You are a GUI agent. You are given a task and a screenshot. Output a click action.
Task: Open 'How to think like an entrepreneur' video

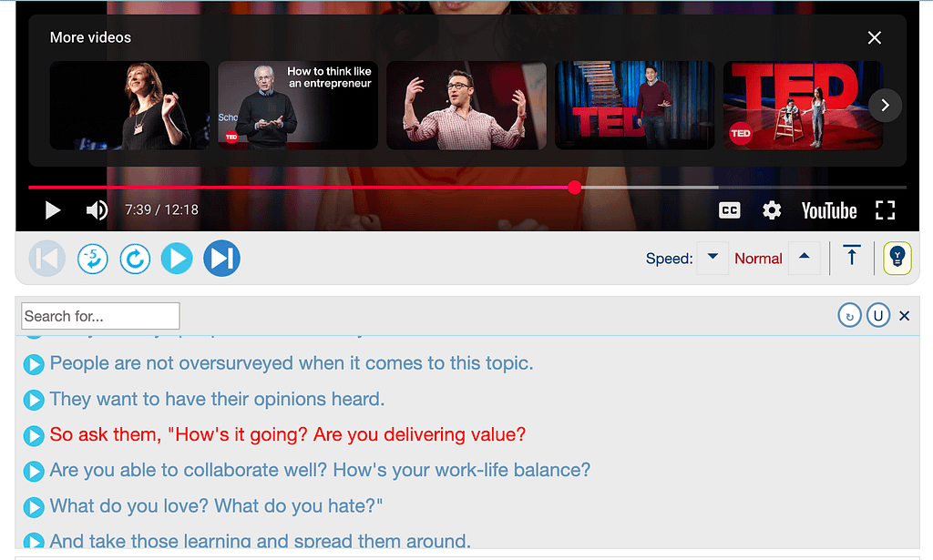pos(297,106)
